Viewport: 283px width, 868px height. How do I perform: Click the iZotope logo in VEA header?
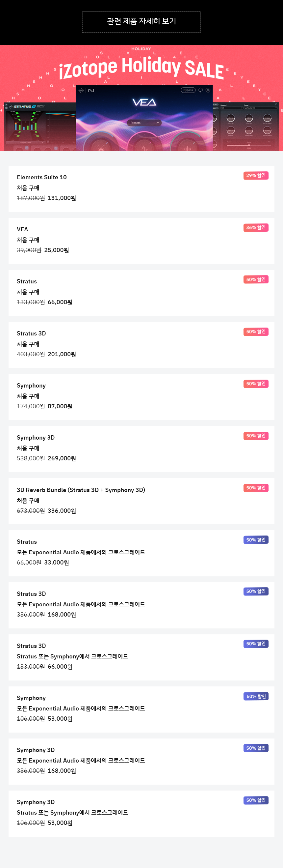(x=81, y=90)
